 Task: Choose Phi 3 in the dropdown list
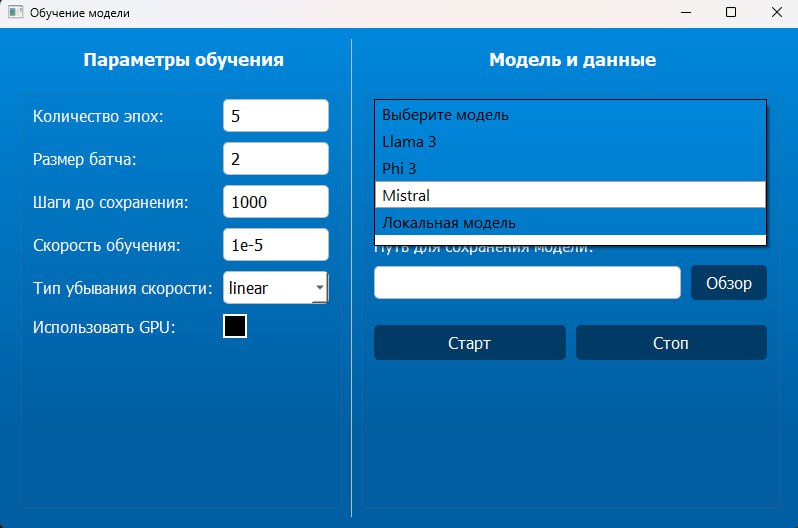tap(570, 168)
